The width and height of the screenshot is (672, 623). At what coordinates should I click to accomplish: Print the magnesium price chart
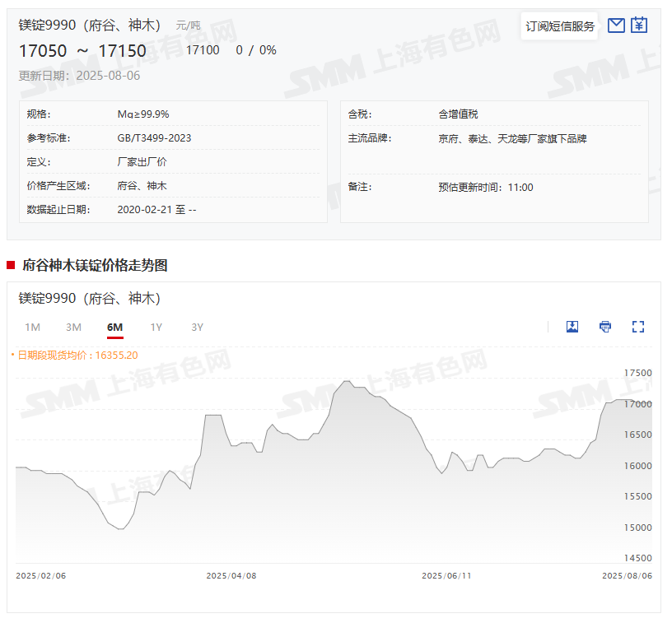tap(605, 327)
